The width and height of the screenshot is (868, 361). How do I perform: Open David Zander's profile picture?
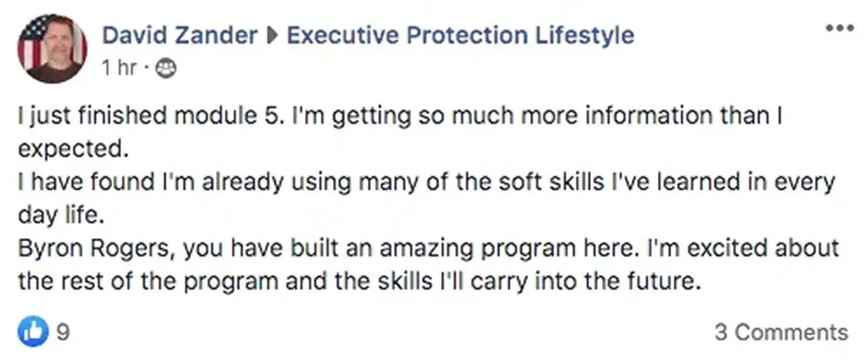52,49
